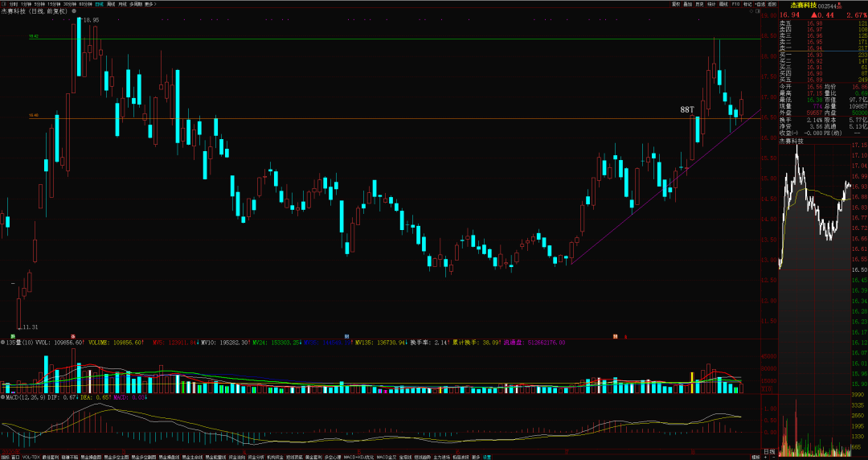Switch to the 分时 intraday view
868x460 pixels.
point(14,4)
